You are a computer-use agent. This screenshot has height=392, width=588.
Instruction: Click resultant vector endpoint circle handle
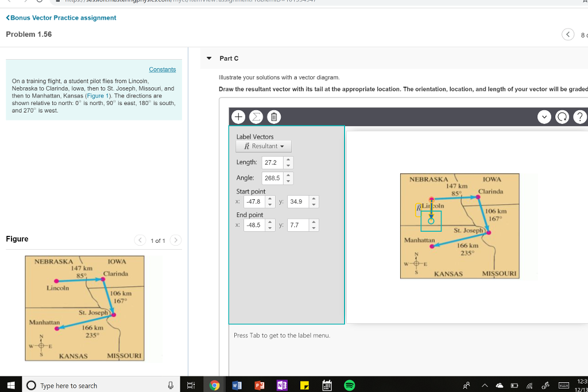tap(431, 221)
